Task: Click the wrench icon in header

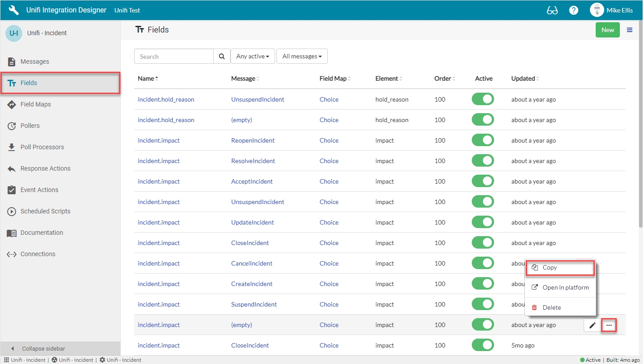Action: click(14, 10)
